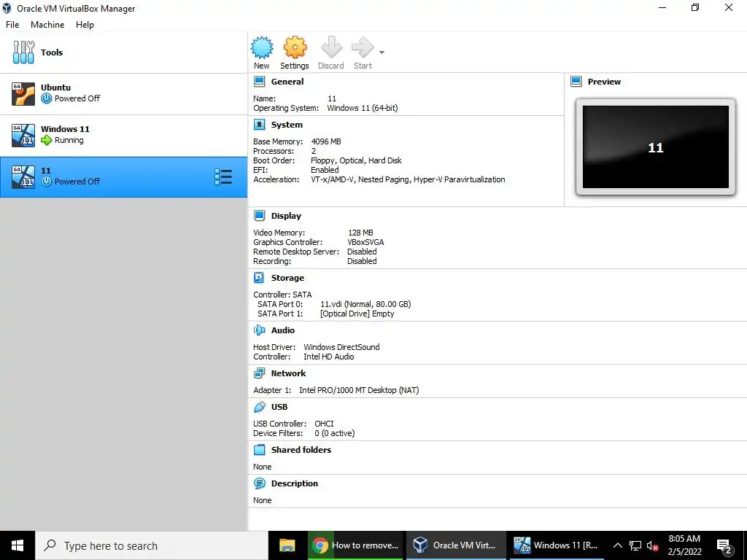Click the Windows Start button

point(18,545)
